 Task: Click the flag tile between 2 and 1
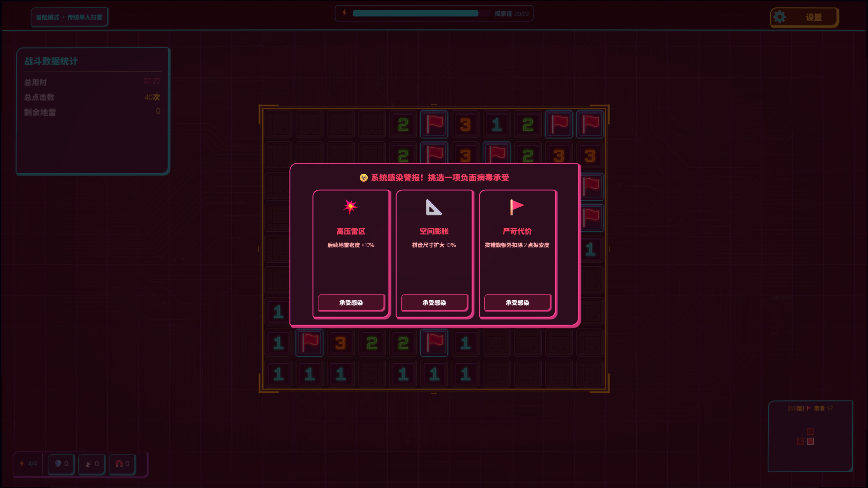(x=434, y=342)
